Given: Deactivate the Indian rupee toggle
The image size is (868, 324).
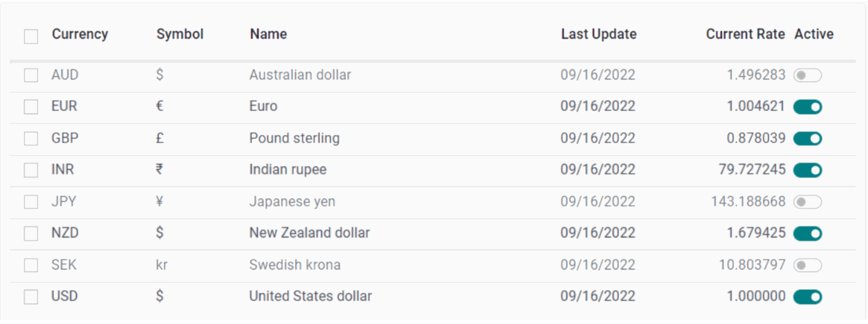Looking at the screenshot, I should (x=807, y=170).
